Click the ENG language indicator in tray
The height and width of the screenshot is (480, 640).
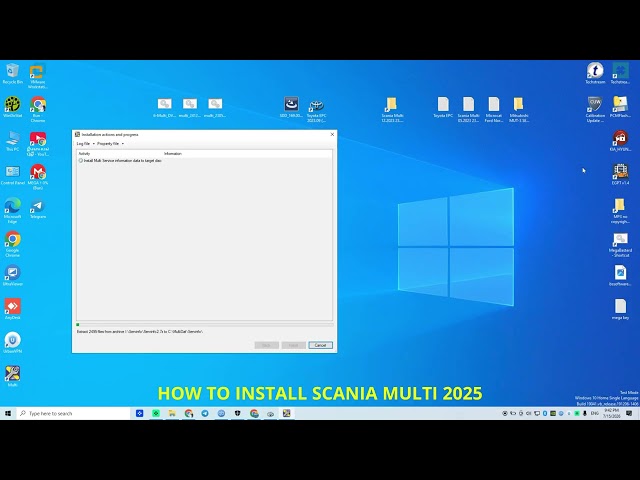[595, 413]
